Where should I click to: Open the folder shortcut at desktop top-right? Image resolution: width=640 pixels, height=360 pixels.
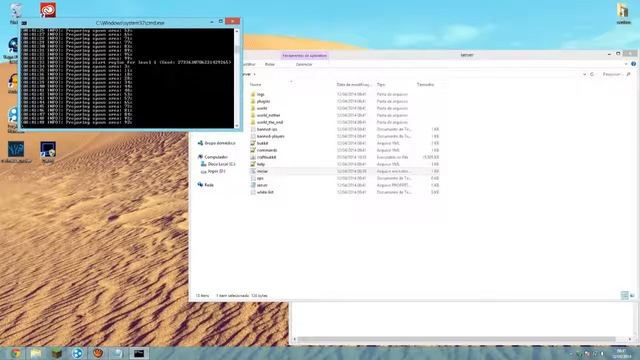(x=623, y=12)
